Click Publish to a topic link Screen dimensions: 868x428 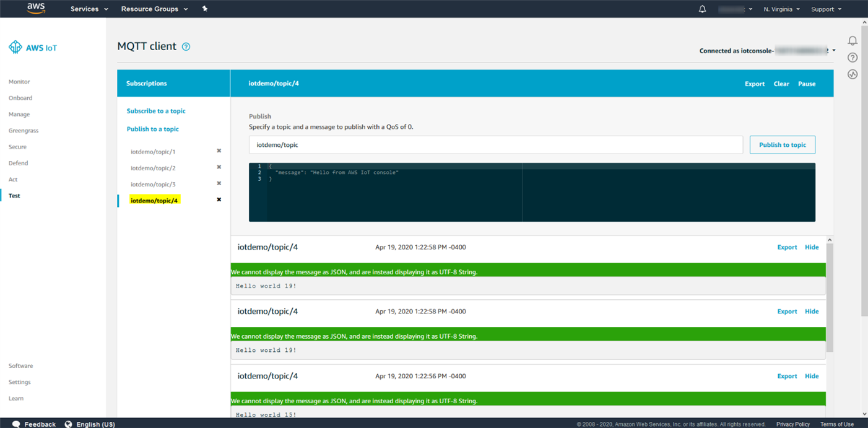tap(152, 129)
